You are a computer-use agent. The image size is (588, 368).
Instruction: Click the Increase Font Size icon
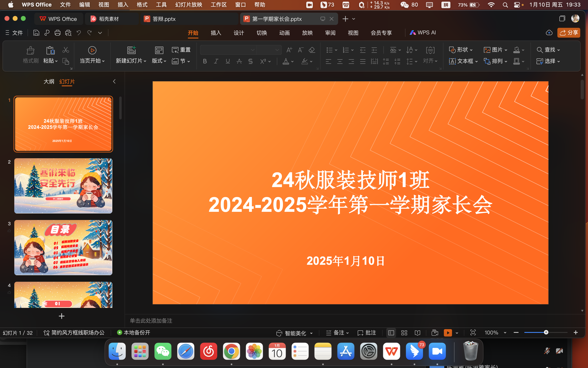[289, 50]
